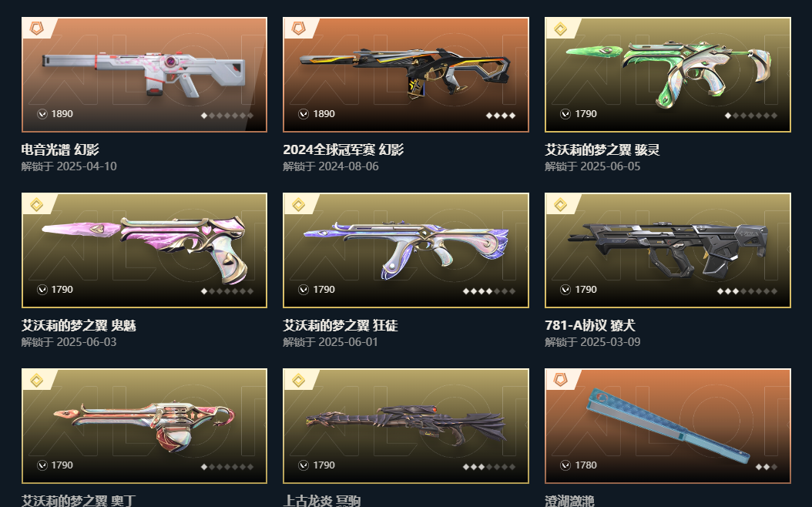
Task: Click the 解锁于 2025-06-05 unlock date text
Action: 592,166
